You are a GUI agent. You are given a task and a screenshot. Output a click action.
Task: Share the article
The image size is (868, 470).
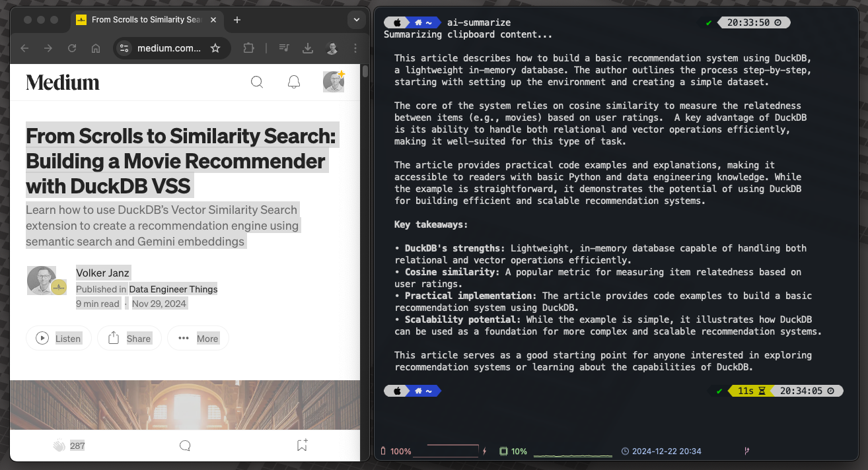[x=129, y=338]
